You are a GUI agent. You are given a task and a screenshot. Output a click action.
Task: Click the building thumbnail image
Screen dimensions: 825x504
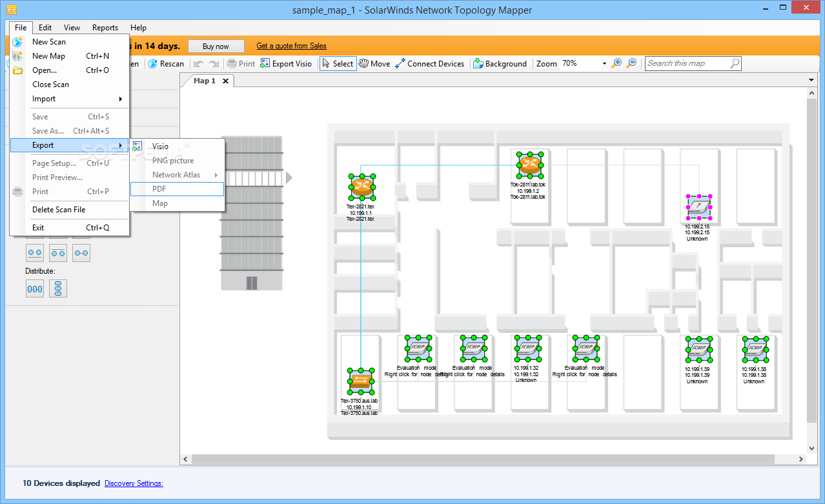point(252,213)
